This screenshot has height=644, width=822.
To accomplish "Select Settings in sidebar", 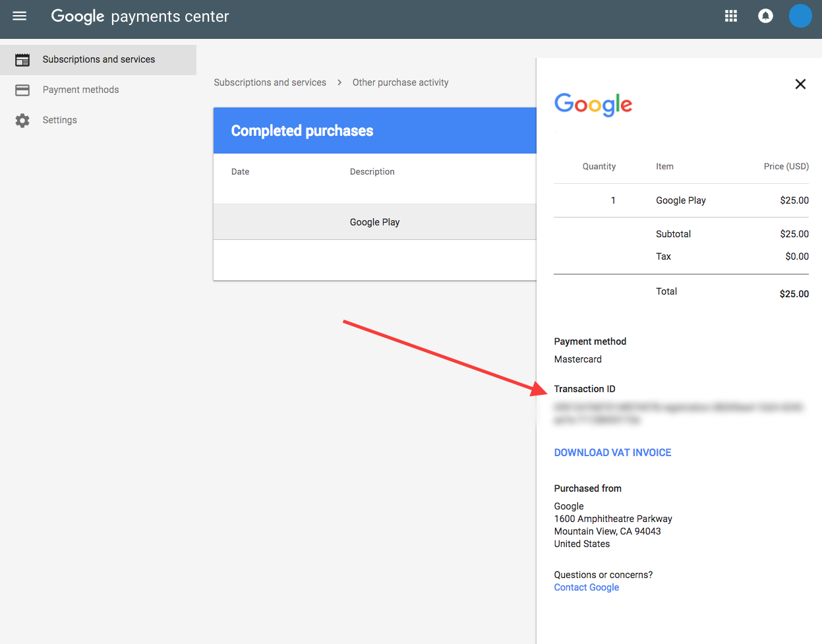I will pyautogui.click(x=98, y=121).
